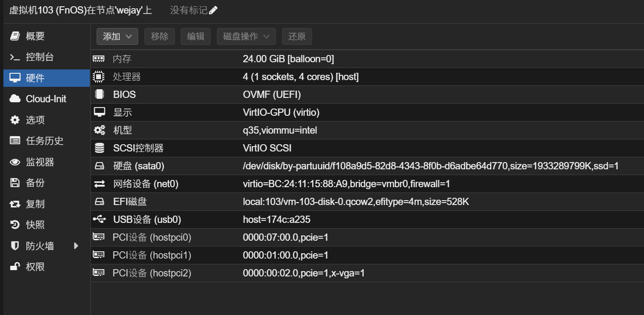Click the 快照 history icon
Viewport: 644px width, 315px height.
pos(15,225)
